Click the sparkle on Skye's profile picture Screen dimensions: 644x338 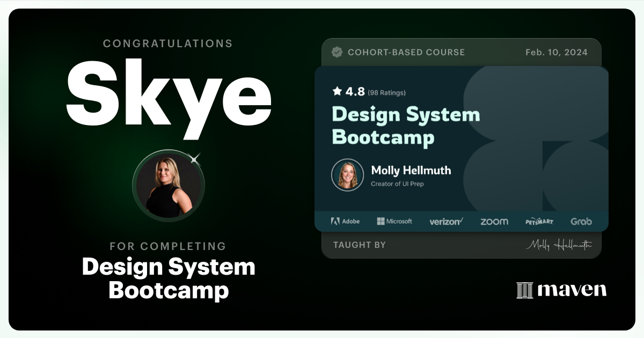(194, 159)
